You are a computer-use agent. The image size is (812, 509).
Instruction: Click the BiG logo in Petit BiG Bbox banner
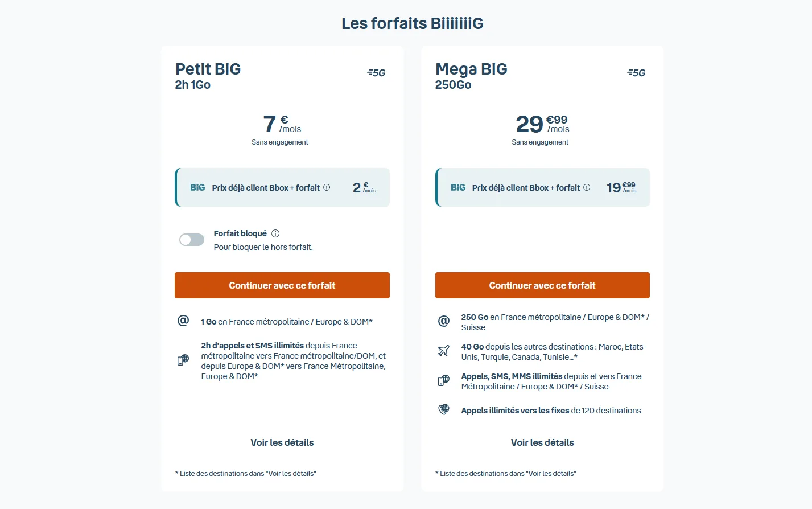tap(197, 187)
